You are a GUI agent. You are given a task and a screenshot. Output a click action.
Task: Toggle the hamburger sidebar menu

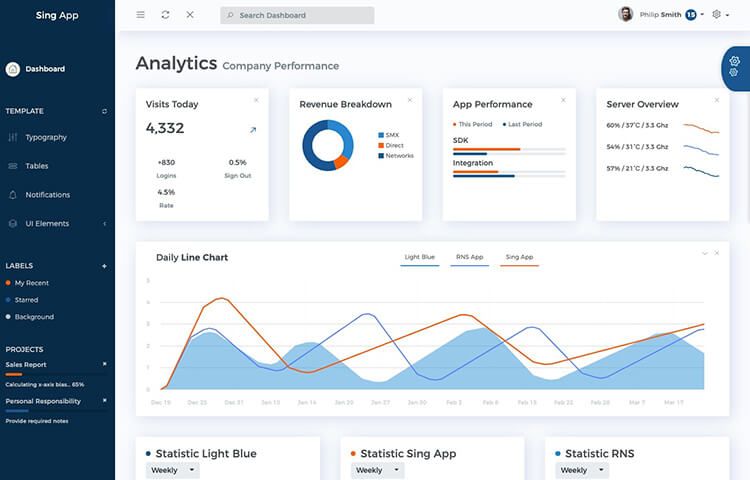tap(140, 15)
